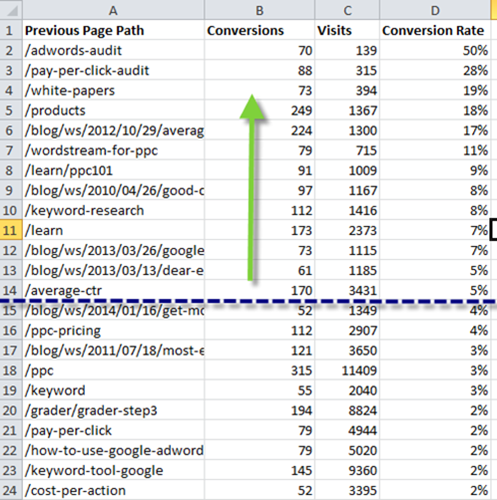Click the 17% conversion rate cell
497x500 pixels.
(x=435, y=130)
